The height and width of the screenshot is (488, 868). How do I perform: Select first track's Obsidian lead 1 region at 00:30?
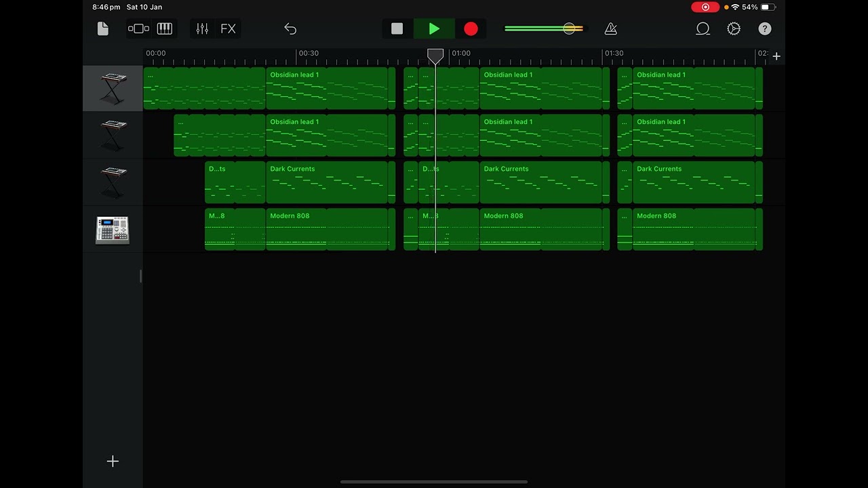tap(327, 88)
